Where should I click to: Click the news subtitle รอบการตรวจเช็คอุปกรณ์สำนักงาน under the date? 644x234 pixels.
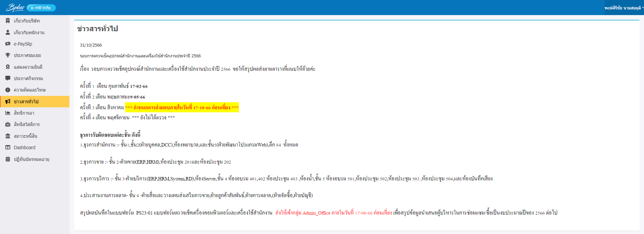pyautogui.click(x=140, y=56)
